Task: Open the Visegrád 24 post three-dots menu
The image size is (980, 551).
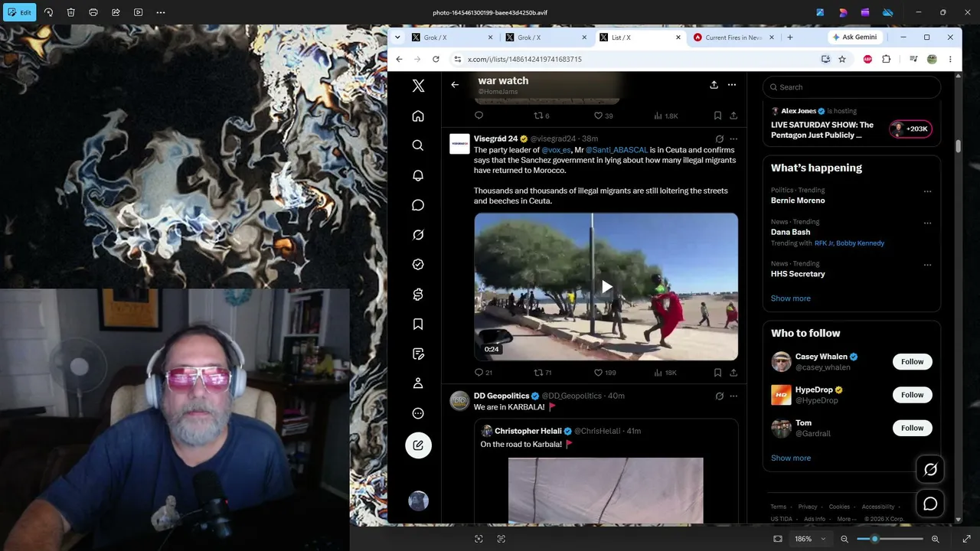Action: pyautogui.click(x=733, y=139)
